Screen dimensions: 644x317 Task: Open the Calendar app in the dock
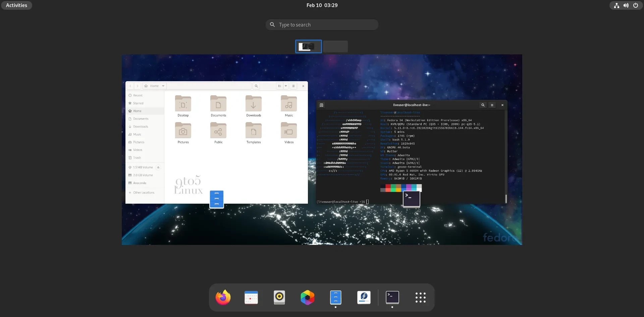[251, 298]
